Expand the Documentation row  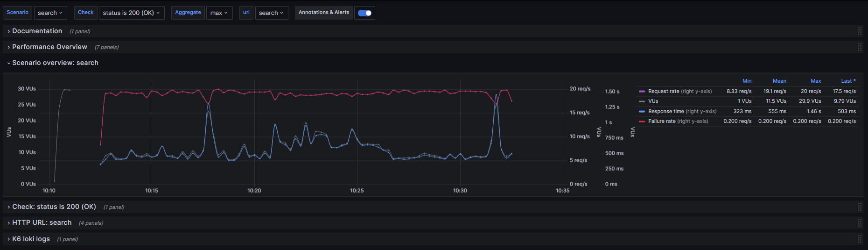pos(37,31)
